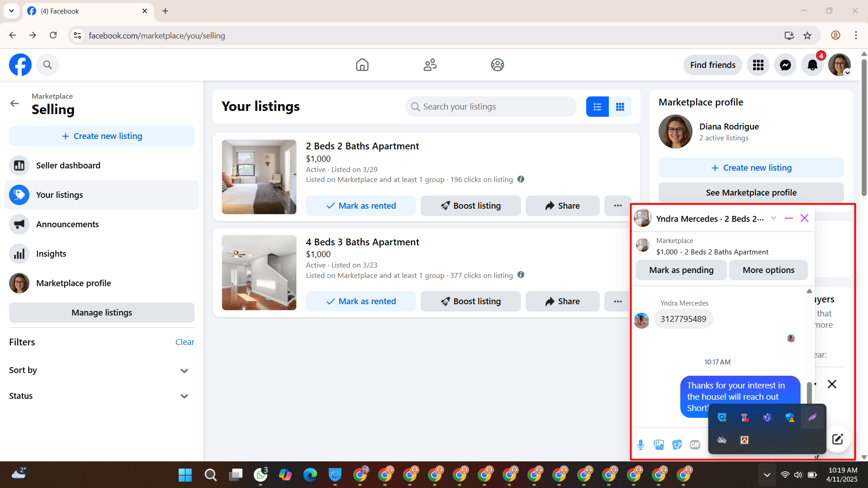Open the Facebook apps menu grid
Viewport: 868px width, 488px height.
pyautogui.click(x=758, y=65)
